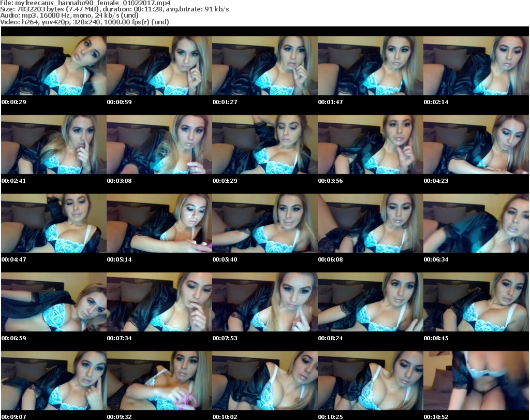Viewport: 530px width, 420px height.
Task: Click the timestamp text 00:09:32
Action: click(x=119, y=417)
